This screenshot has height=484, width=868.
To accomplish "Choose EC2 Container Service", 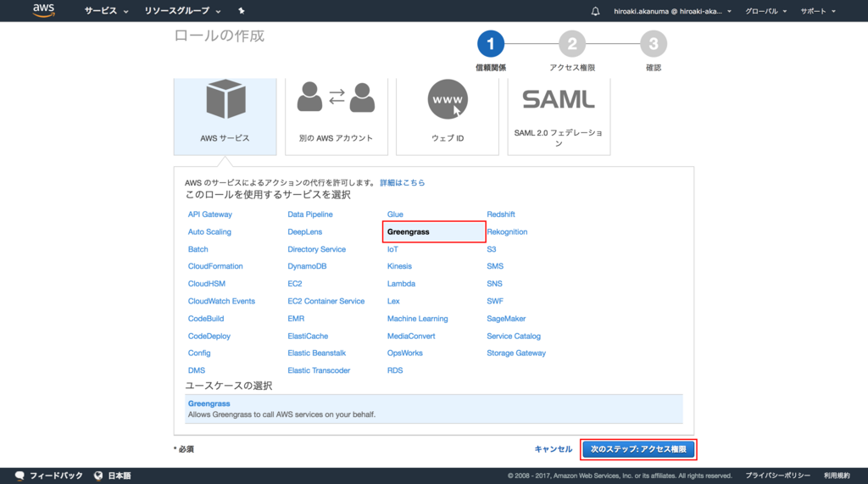I will tap(325, 301).
